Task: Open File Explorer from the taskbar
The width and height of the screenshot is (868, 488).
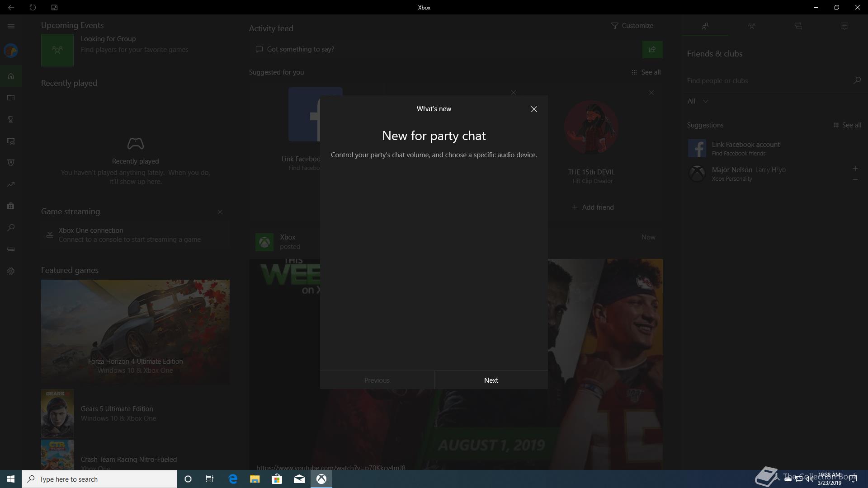Action: click(x=255, y=479)
